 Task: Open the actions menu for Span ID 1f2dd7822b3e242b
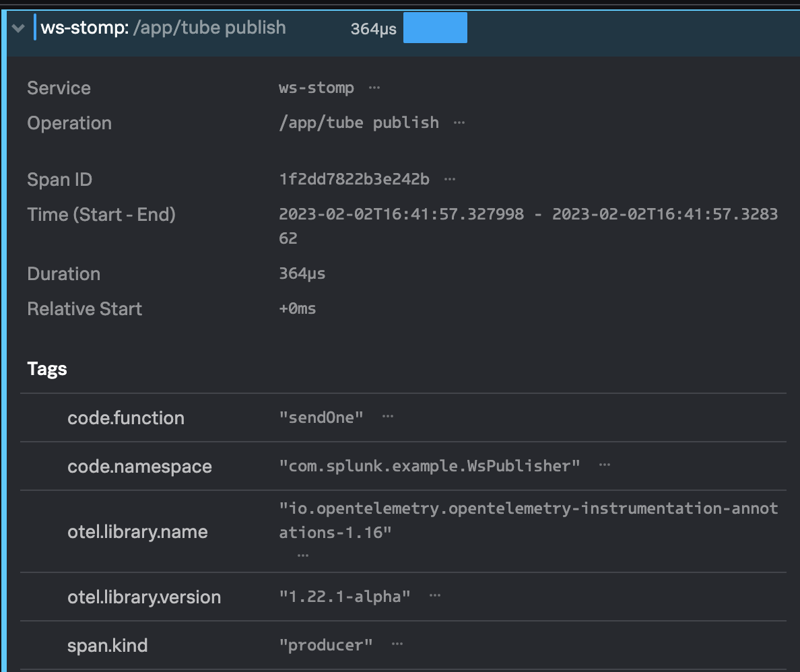click(x=449, y=178)
